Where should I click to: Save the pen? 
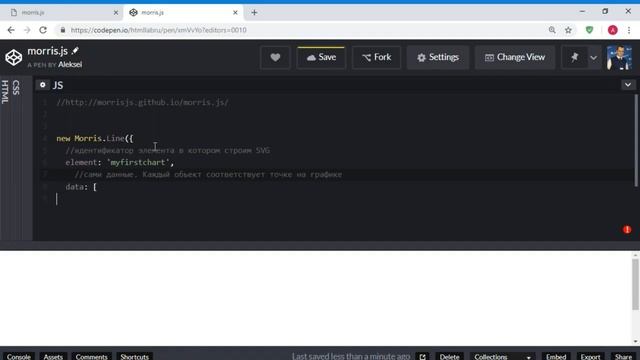click(321, 58)
